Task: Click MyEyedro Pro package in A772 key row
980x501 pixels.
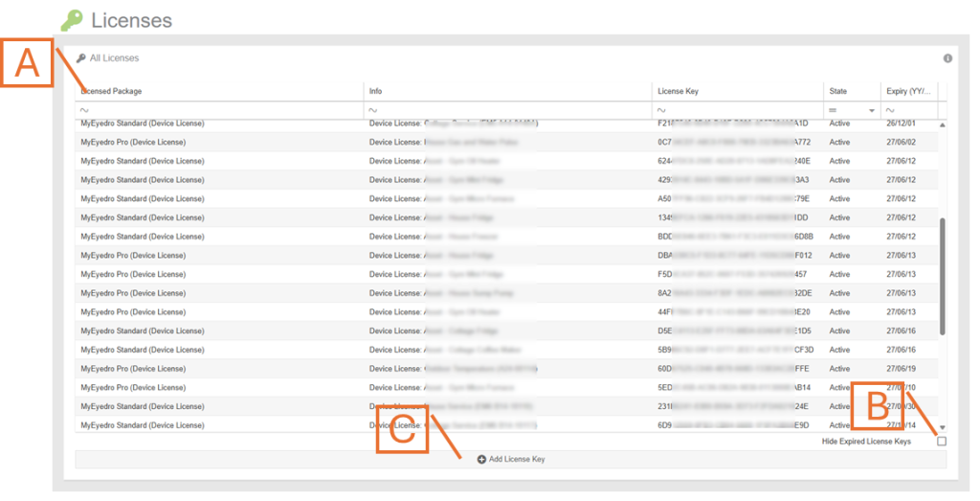Action: (x=133, y=143)
